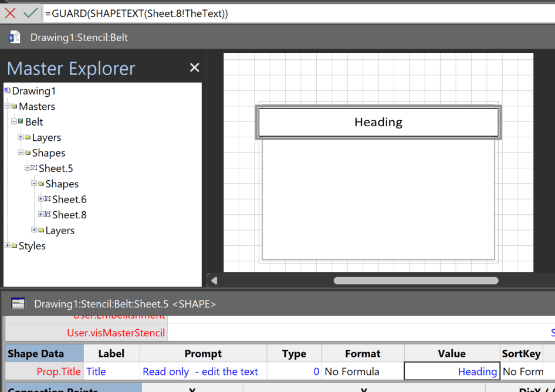Close the Master Explorer panel
The image size is (555, 392).
click(x=194, y=67)
